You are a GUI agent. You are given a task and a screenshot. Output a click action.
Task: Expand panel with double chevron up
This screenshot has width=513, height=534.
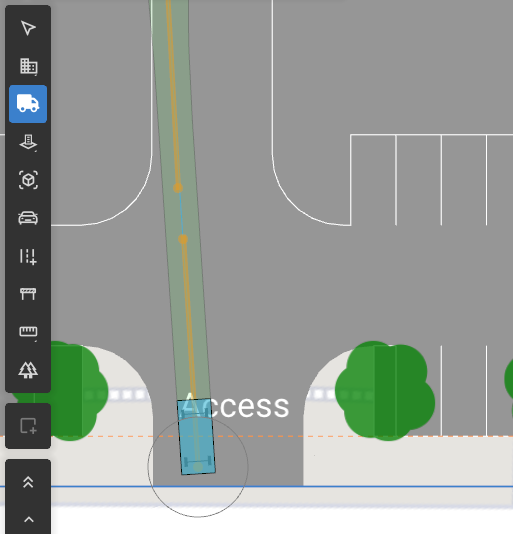28,482
